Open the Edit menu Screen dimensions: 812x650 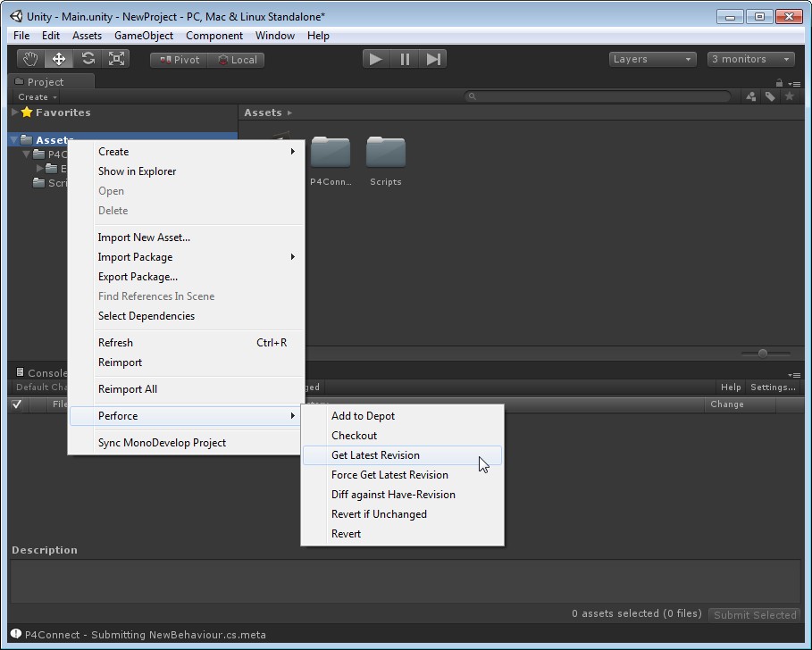[51, 35]
